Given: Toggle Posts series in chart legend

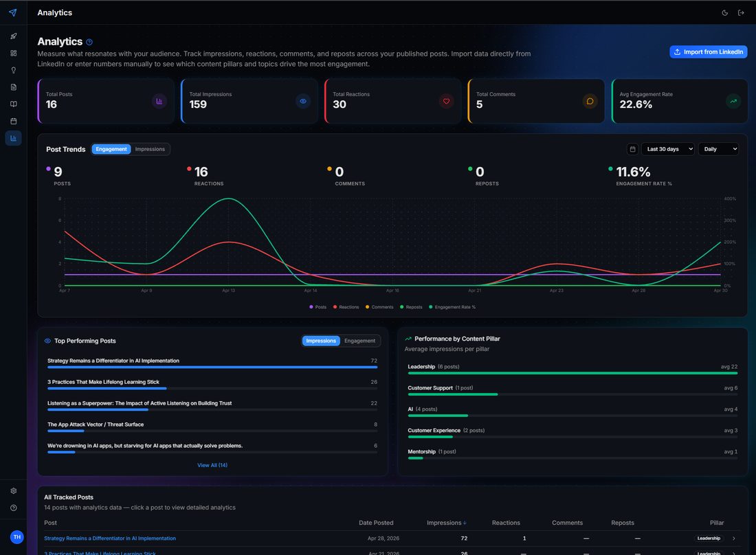Looking at the screenshot, I should pyautogui.click(x=318, y=307).
